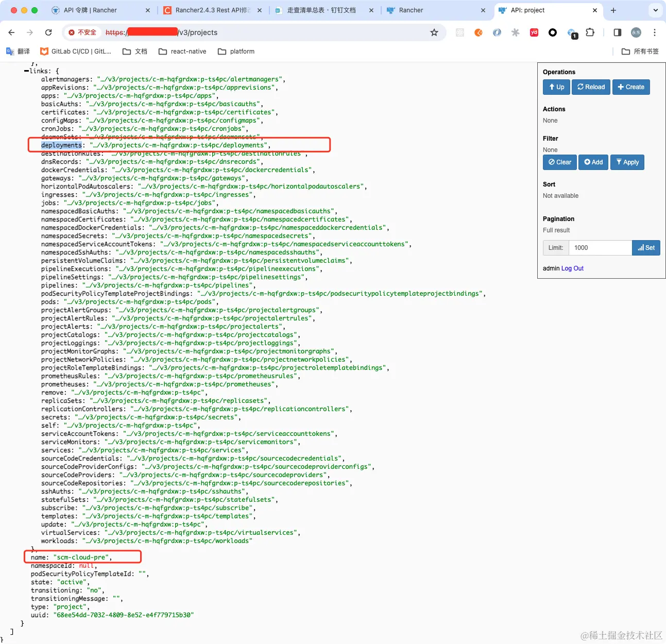Click the gray gear-shaped extension icon
This screenshot has height=644, width=666.
tap(516, 32)
